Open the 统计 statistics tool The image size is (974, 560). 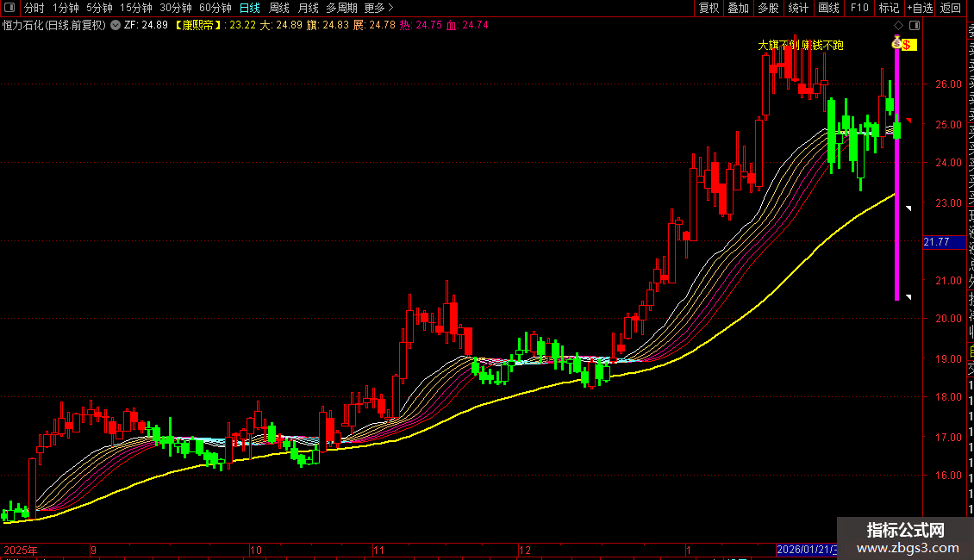click(x=798, y=8)
